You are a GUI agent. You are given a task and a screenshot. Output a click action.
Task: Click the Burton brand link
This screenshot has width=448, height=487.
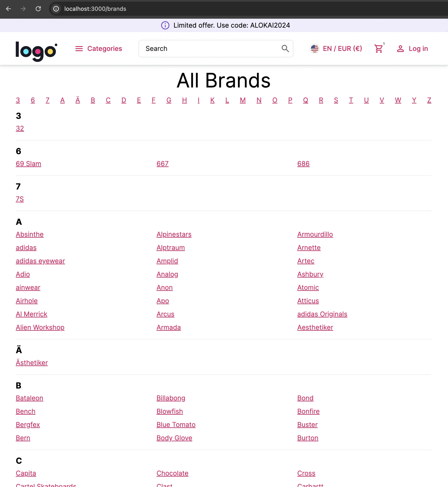(x=307, y=438)
